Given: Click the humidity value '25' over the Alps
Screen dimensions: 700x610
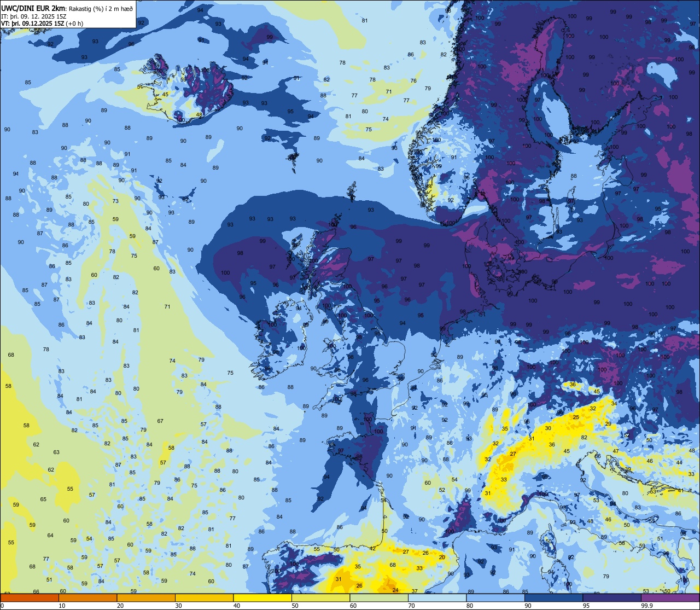Looking at the screenshot, I should [576, 417].
